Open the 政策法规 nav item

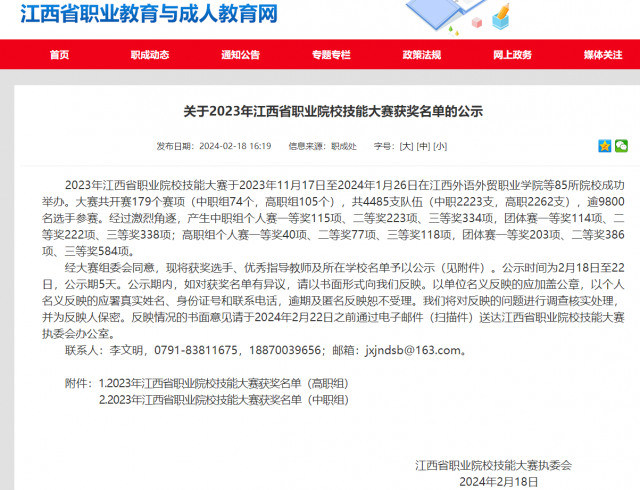[422, 55]
